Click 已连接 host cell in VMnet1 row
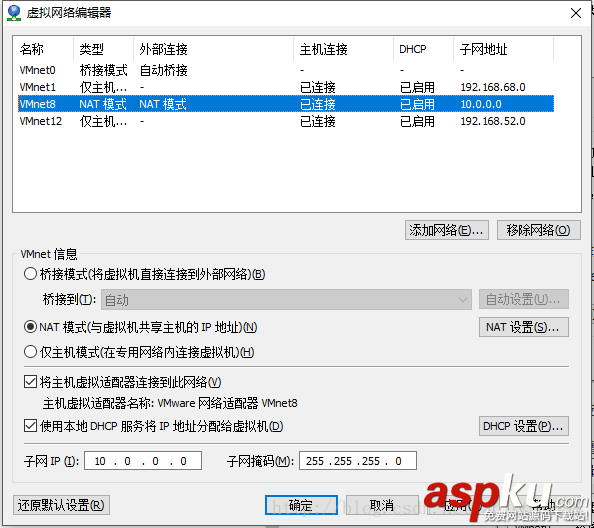The height and width of the screenshot is (528, 594). (318, 87)
